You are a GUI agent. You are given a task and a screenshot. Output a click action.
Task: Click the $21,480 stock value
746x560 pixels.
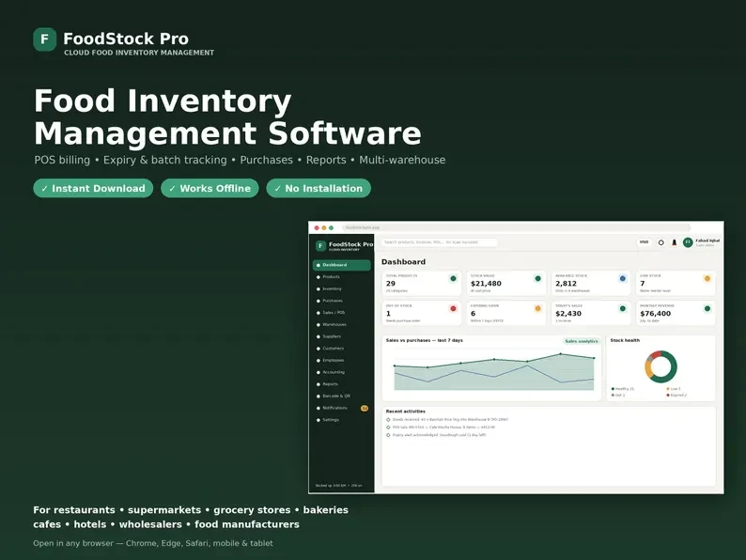486,284
